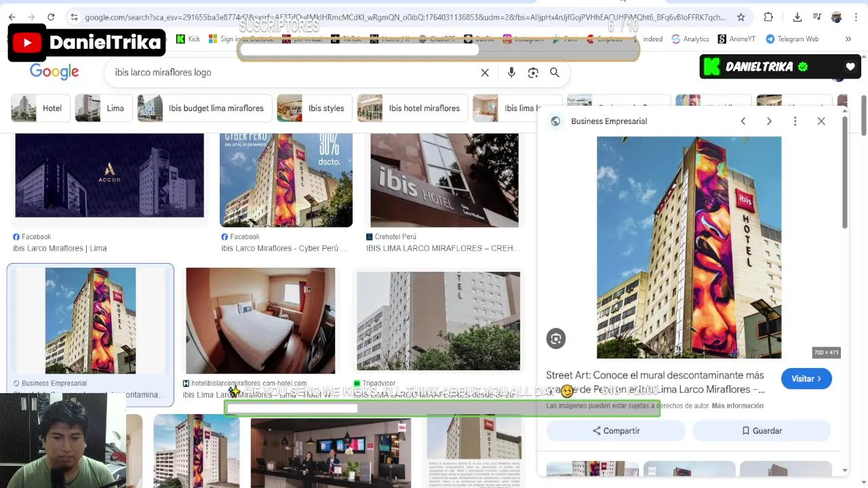Open the Chrome extensions puzzle icon

tap(768, 17)
